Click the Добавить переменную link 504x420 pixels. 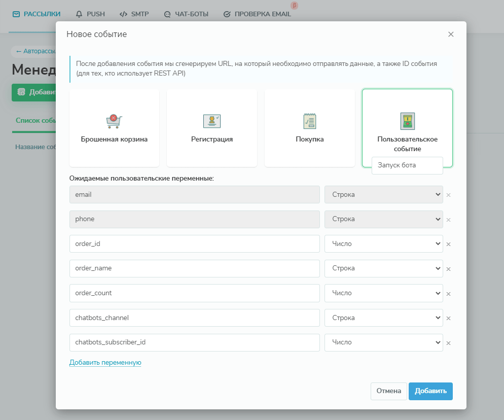tap(105, 362)
